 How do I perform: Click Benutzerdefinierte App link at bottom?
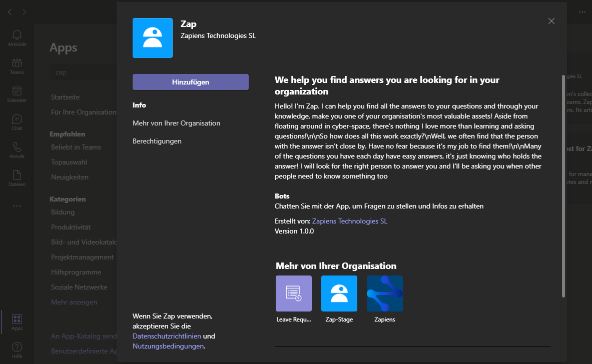(x=84, y=351)
